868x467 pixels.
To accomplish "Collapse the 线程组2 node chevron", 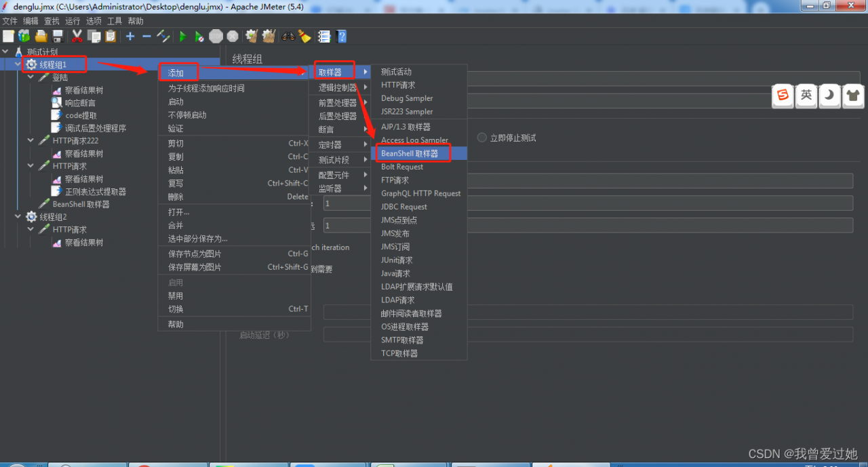I will tap(18, 217).
